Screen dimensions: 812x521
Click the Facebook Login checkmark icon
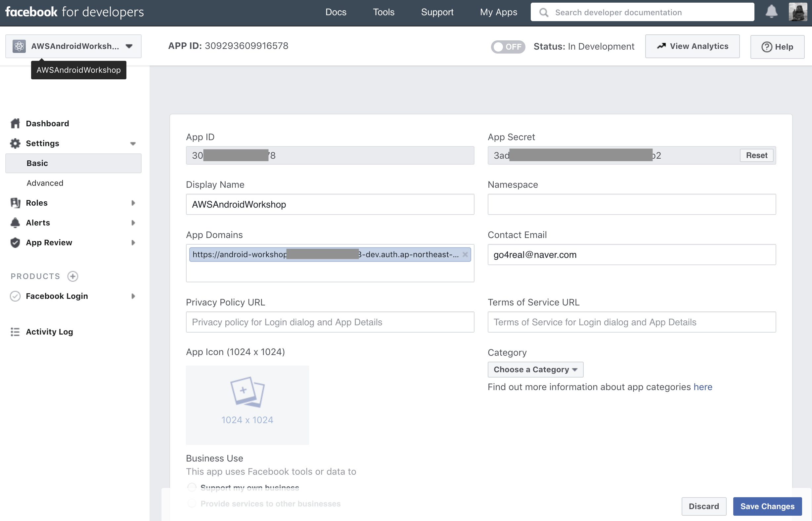point(15,296)
